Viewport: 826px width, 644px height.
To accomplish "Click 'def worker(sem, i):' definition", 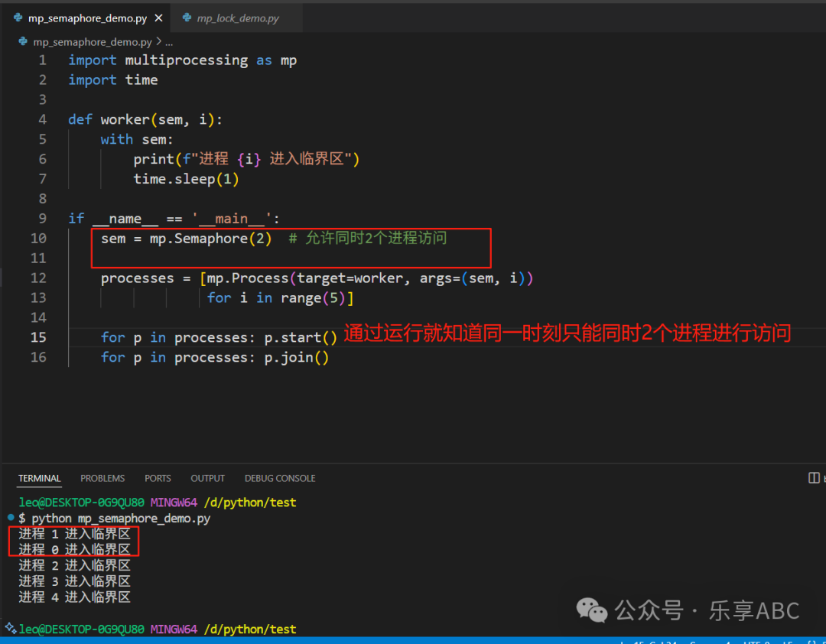I will [x=145, y=119].
